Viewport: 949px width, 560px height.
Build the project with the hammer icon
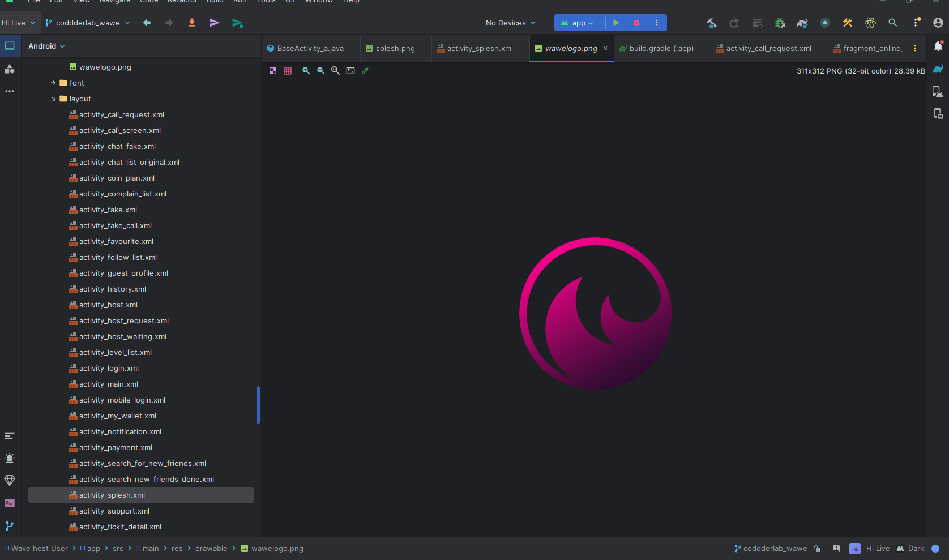coord(712,23)
